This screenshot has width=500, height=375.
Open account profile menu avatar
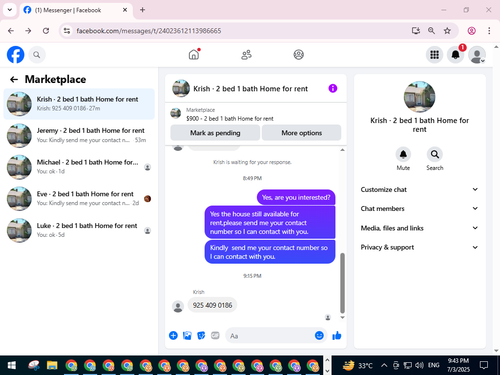477,55
